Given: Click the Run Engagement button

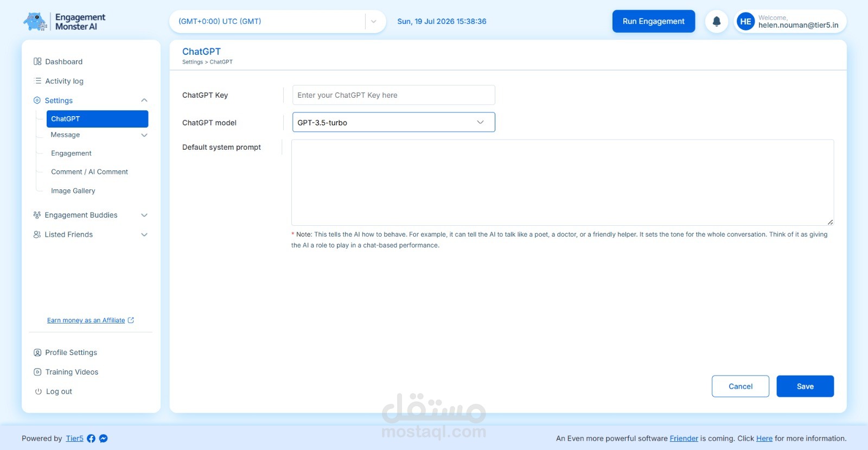Looking at the screenshot, I should [654, 21].
